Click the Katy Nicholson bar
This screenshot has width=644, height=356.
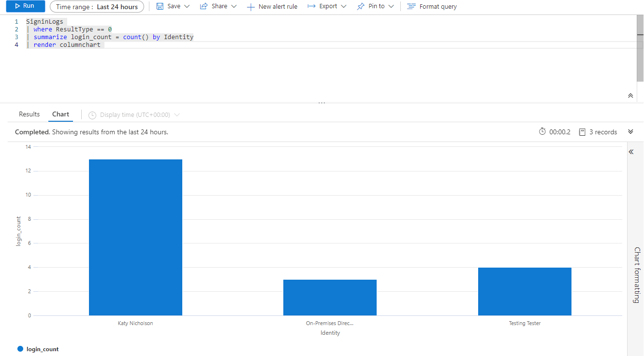pos(135,237)
